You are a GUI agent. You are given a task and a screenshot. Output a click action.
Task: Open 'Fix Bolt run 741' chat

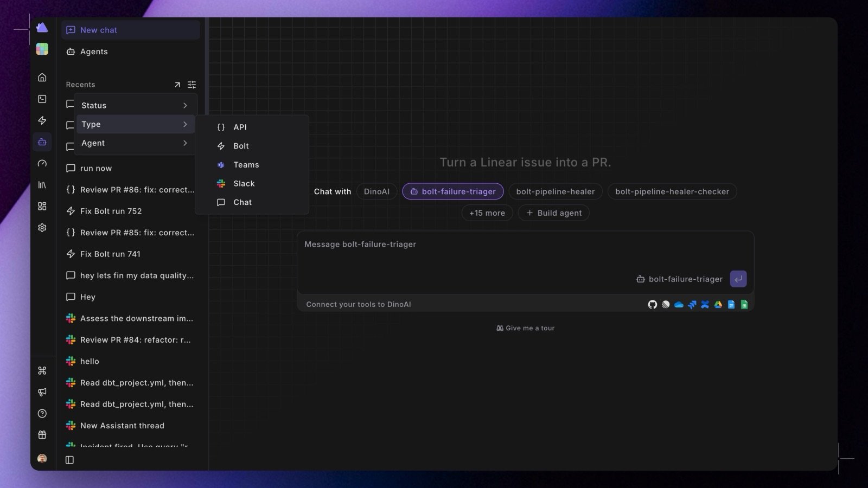tap(130, 254)
